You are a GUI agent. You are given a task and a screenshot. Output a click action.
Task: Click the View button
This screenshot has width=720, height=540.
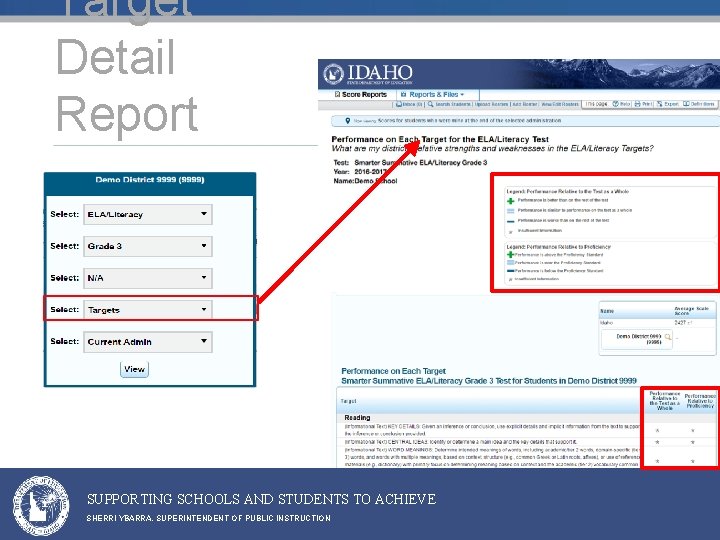(x=134, y=369)
